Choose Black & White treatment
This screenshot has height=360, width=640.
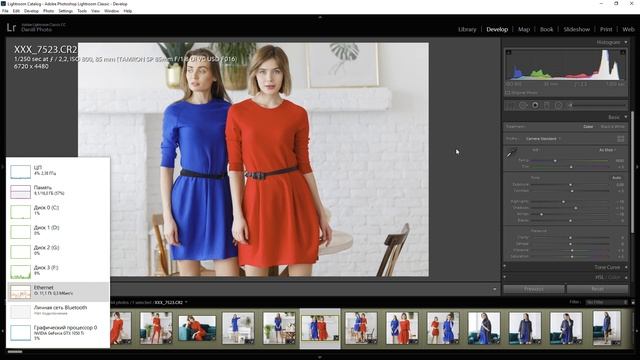tap(612, 127)
